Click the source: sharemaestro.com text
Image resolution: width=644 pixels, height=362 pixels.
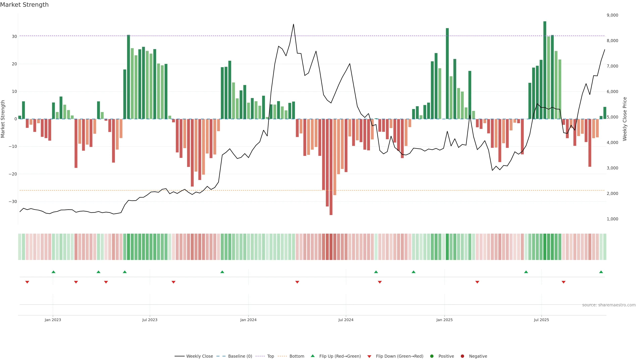tap(609, 305)
